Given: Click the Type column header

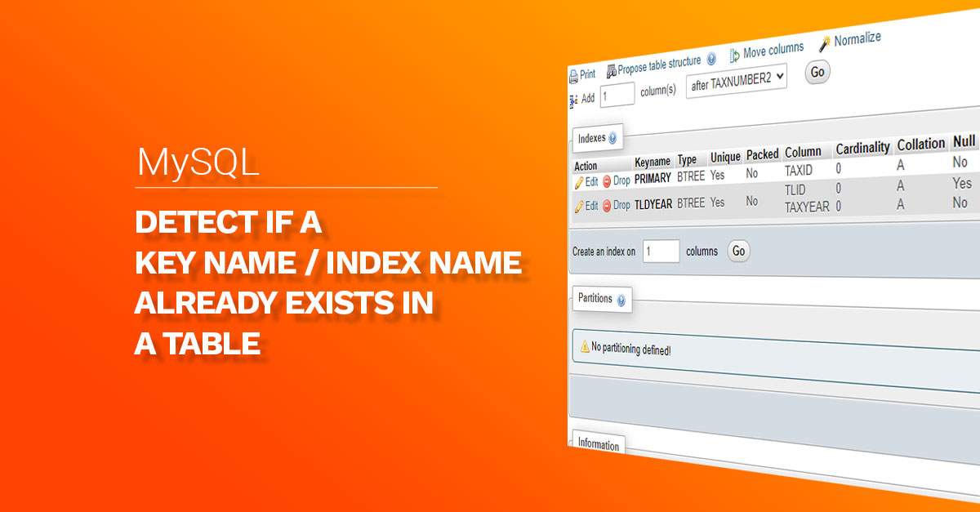Looking at the screenshot, I should (x=687, y=159).
